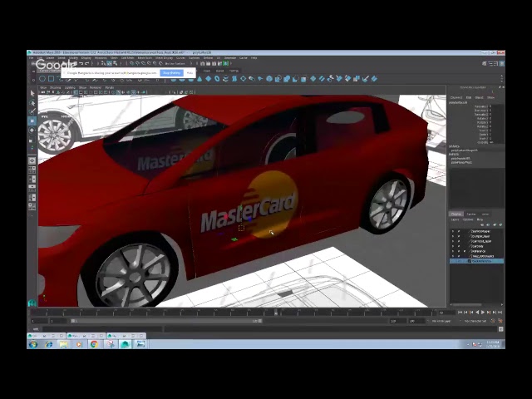Open the Deform menu
Screen dimensions: 532x399
208,58
